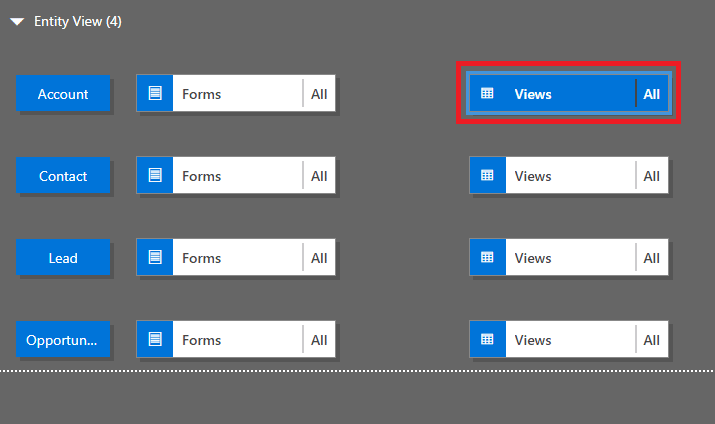The height and width of the screenshot is (424, 715).
Task: Click the Forms icon in Account row
Action: pos(155,94)
